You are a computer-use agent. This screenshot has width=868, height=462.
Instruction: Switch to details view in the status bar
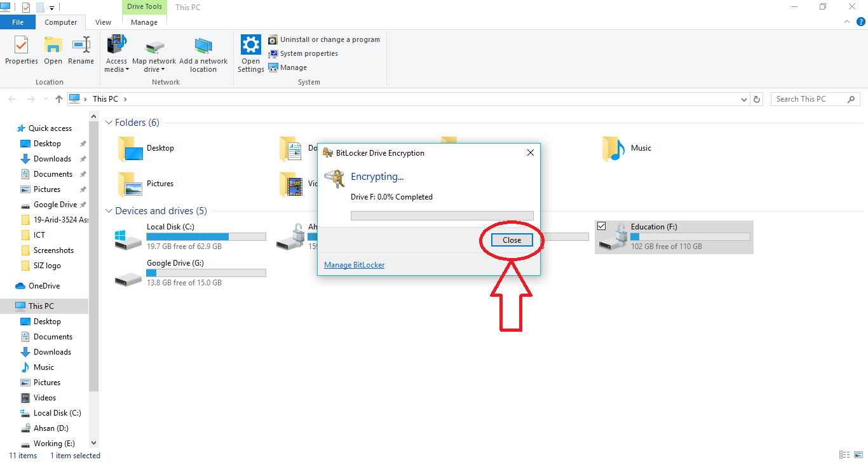(x=844, y=455)
